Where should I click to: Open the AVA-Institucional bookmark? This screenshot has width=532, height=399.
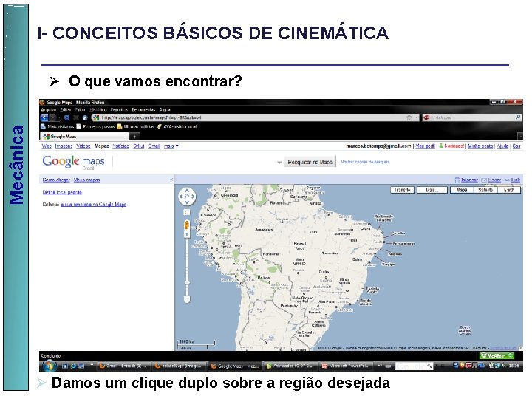(177, 126)
